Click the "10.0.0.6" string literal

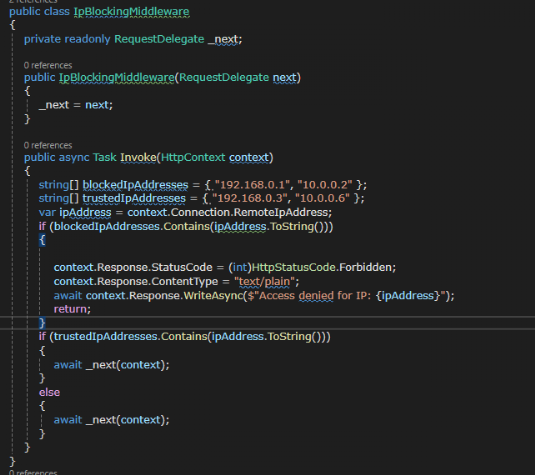[x=322, y=198]
